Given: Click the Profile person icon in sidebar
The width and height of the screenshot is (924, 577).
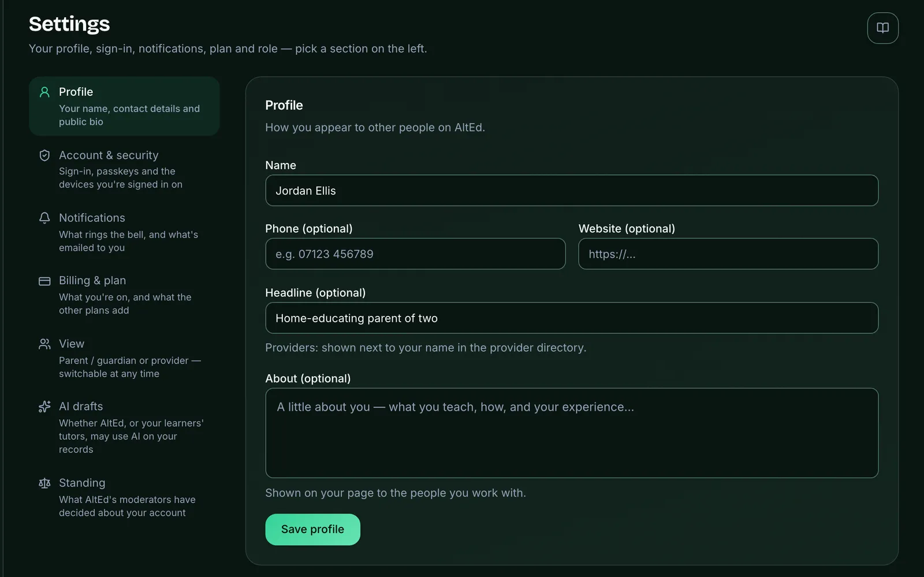Looking at the screenshot, I should point(44,92).
